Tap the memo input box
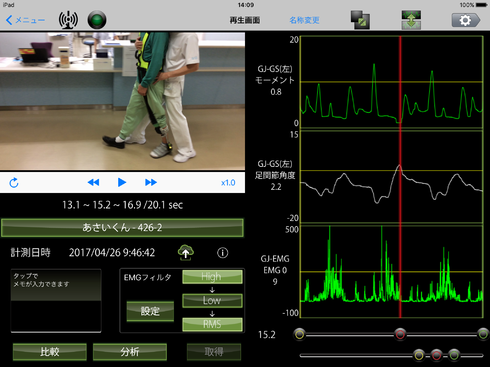 coord(56,301)
